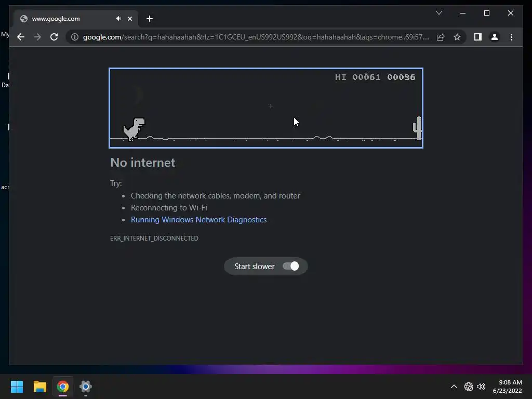The height and width of the screenshot is (399, 532).
Task: Click the address bar URL
Action: [x=256, y=37]
